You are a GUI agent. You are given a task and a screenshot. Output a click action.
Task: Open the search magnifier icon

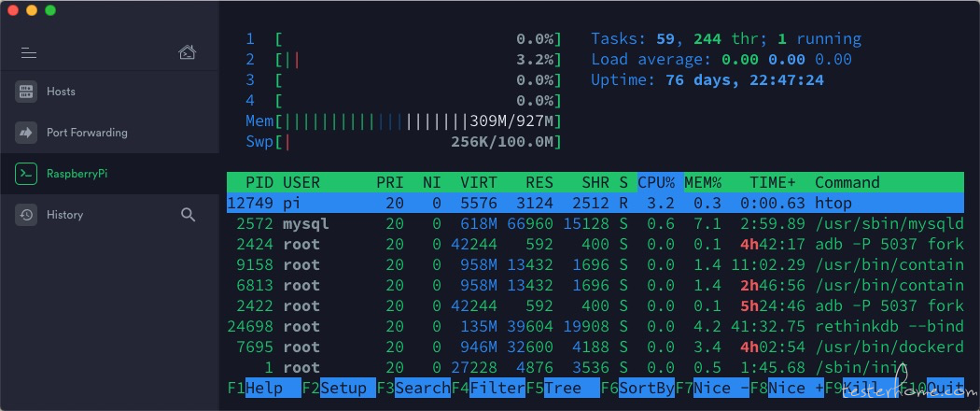click(x=188, y=215)
